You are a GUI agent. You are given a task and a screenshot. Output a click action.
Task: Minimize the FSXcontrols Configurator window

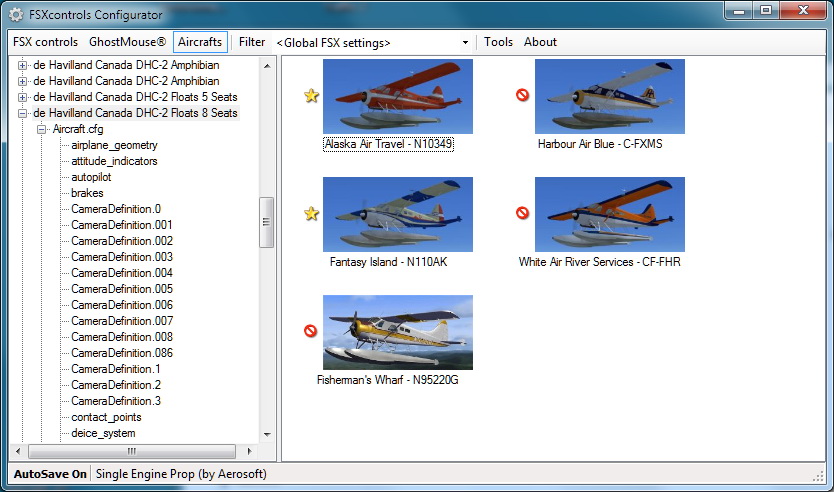pos(739,10)
